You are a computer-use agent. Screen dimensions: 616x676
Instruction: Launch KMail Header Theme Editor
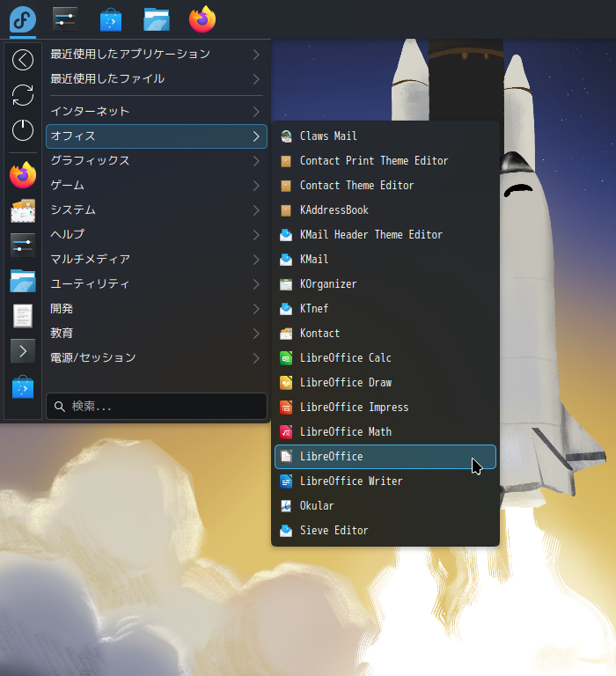385,235
